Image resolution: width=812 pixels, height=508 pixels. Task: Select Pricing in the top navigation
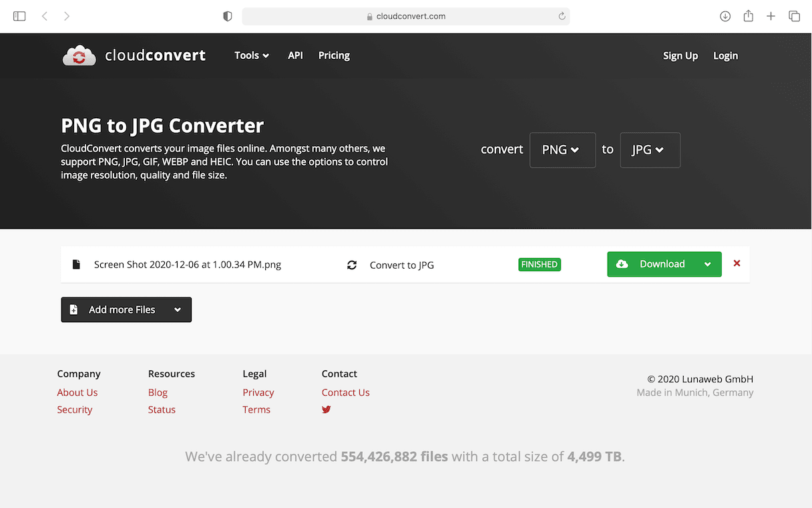[x=334, y=55]
